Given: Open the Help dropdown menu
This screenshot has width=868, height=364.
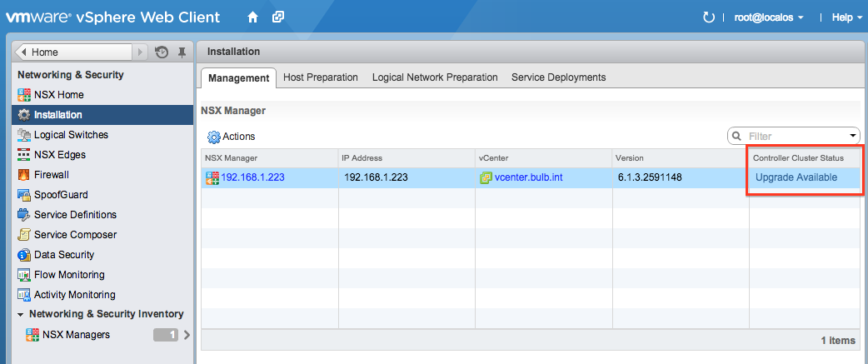Looking at the screenshot, I should [847, 17].
